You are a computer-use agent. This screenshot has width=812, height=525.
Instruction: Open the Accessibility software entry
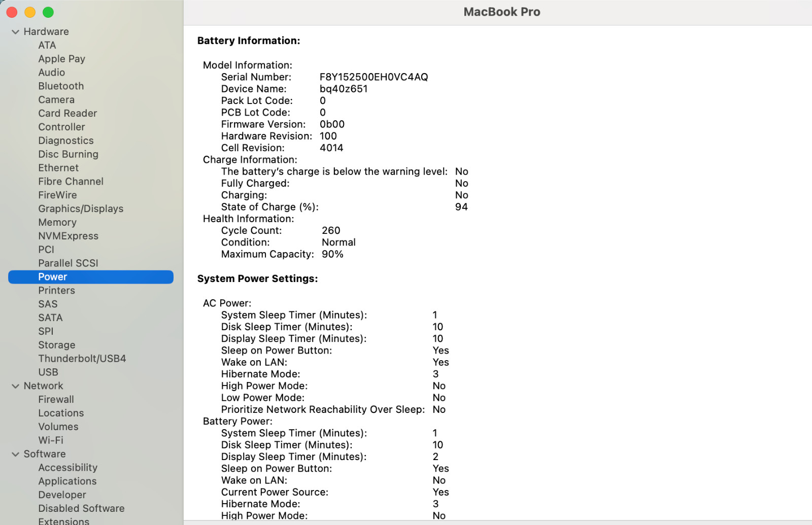click(x=67, y=468)
